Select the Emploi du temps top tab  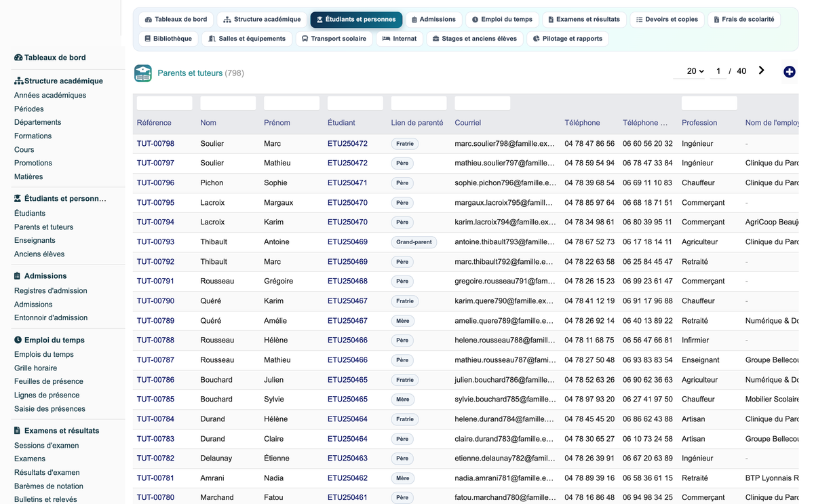pos(502,20)
